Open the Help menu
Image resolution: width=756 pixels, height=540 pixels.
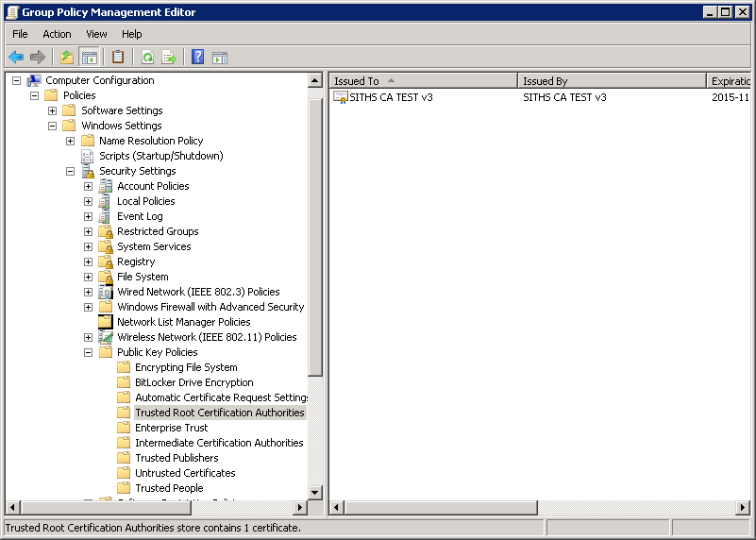[131, 34]
